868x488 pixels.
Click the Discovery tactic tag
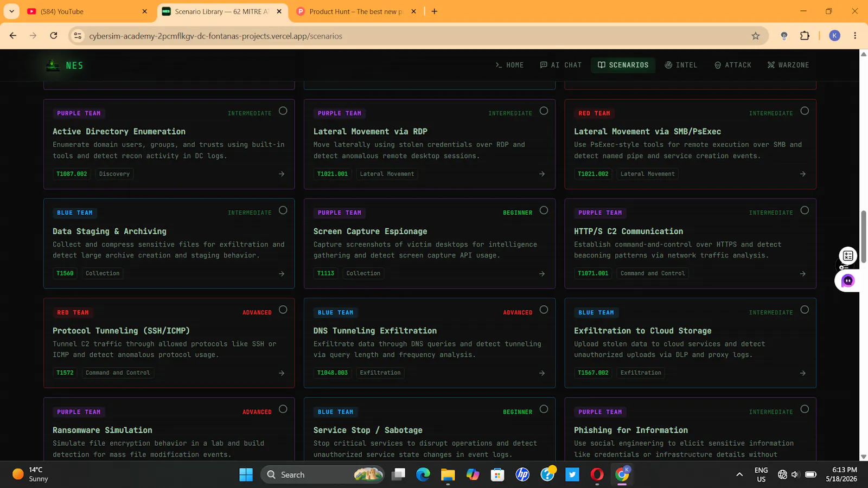114,174
